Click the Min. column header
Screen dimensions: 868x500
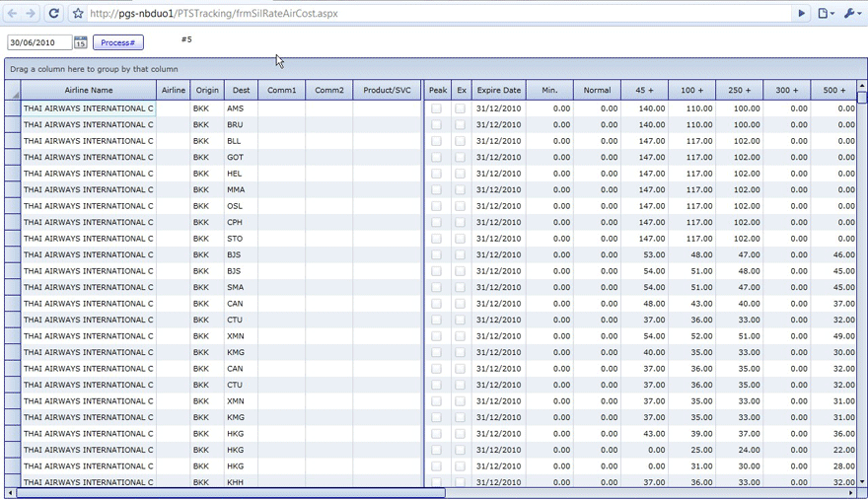click(549, 90)
